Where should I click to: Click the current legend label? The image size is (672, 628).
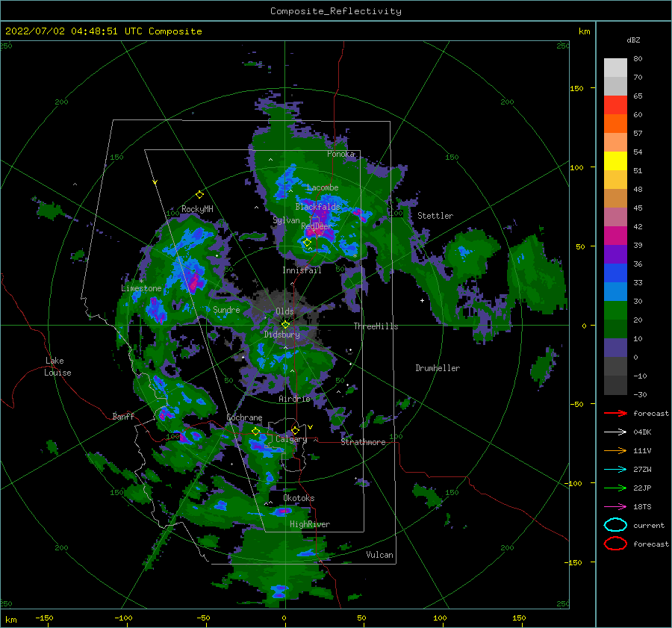pos(649,525)
